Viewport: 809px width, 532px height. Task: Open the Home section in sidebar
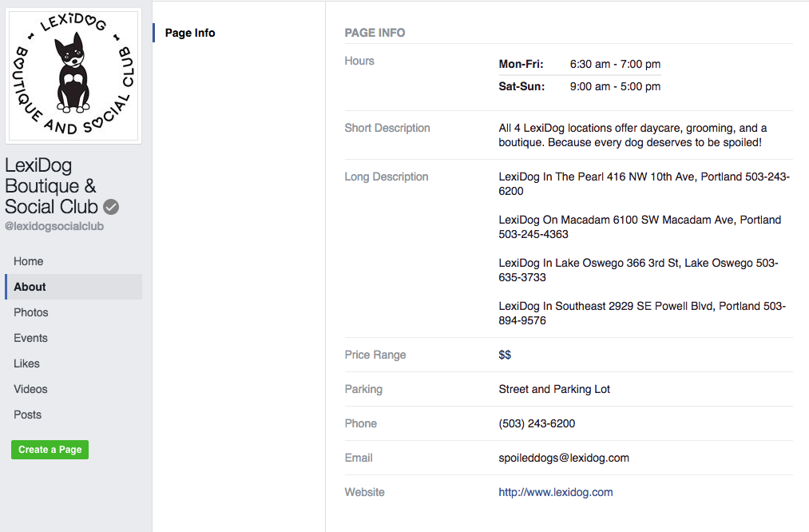(x=29, y=261)
